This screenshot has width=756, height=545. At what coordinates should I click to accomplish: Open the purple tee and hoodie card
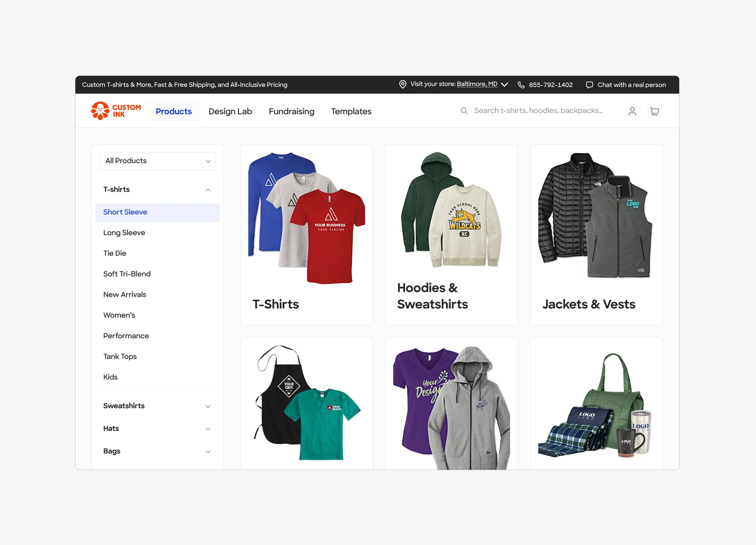452,404
